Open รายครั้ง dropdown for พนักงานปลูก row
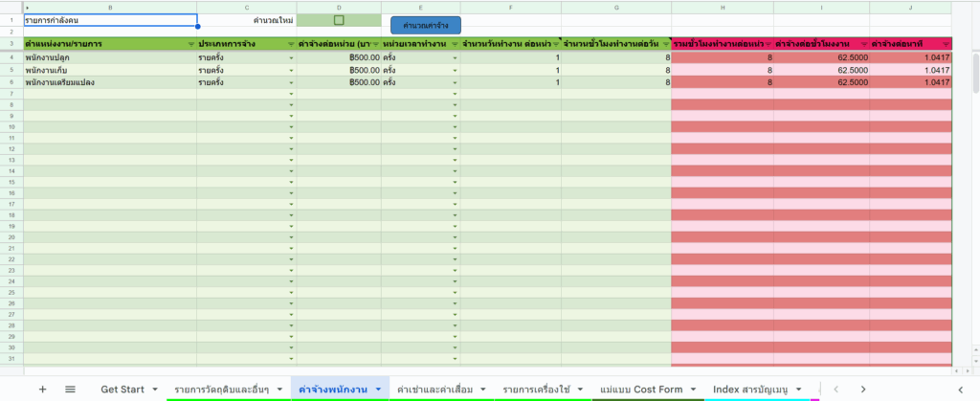The image size is (980, 401). pyautogui.click(x=290, y=58)
